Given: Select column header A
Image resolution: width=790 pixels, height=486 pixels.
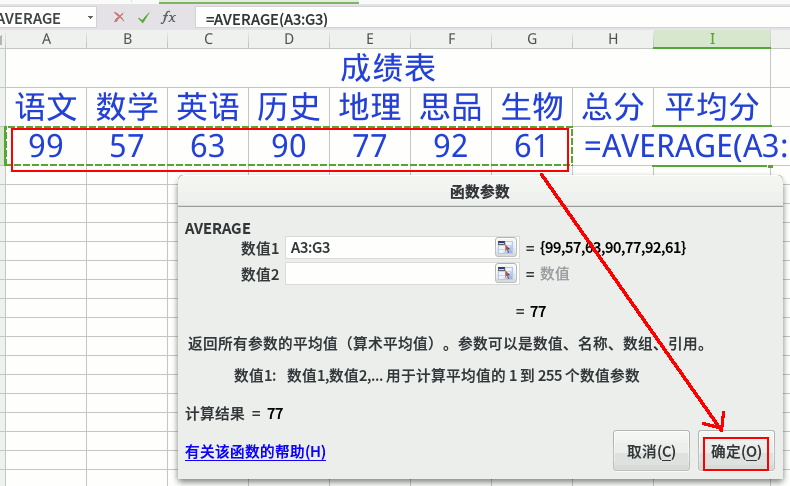Looking at the screenshot, I should click(x=46, y=38).
